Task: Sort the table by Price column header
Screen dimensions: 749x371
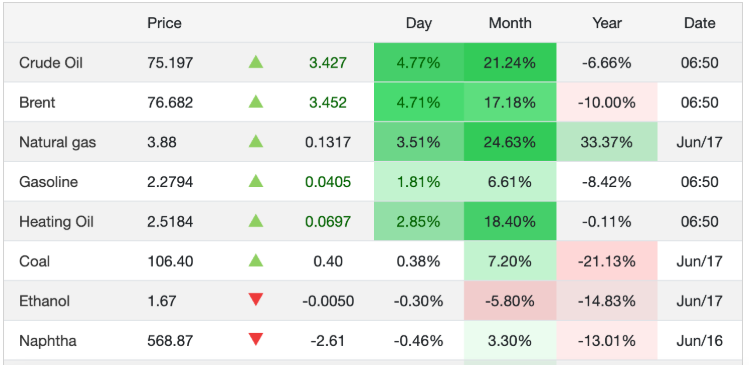Action: pyautogui.click(x=164, y=23)
